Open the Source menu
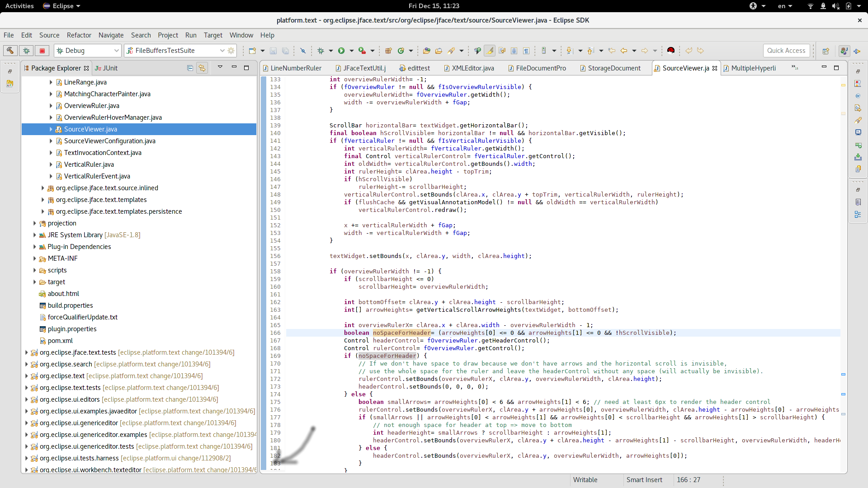The width and height of the screenshot is (868, 488). coord(49,35)
